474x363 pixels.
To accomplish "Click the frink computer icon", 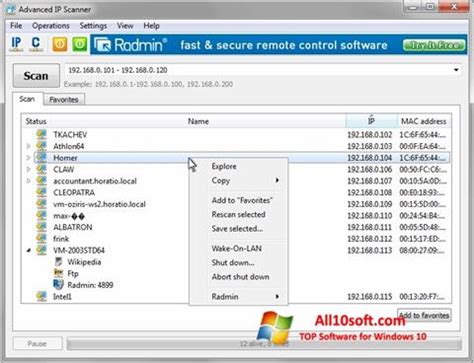I will [x=42, y=239].
